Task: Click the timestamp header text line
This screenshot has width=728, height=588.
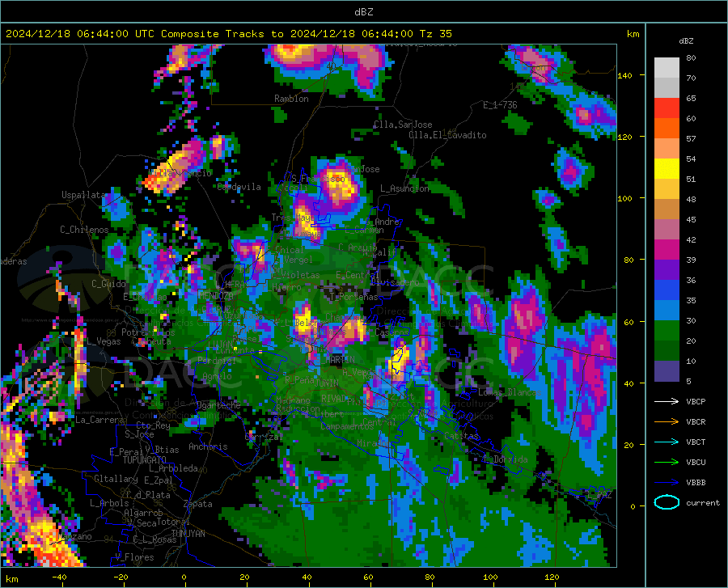Action: point(228,34)
